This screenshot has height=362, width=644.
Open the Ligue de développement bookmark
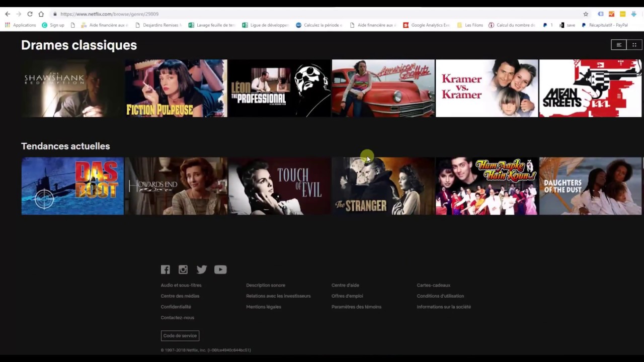266,25
